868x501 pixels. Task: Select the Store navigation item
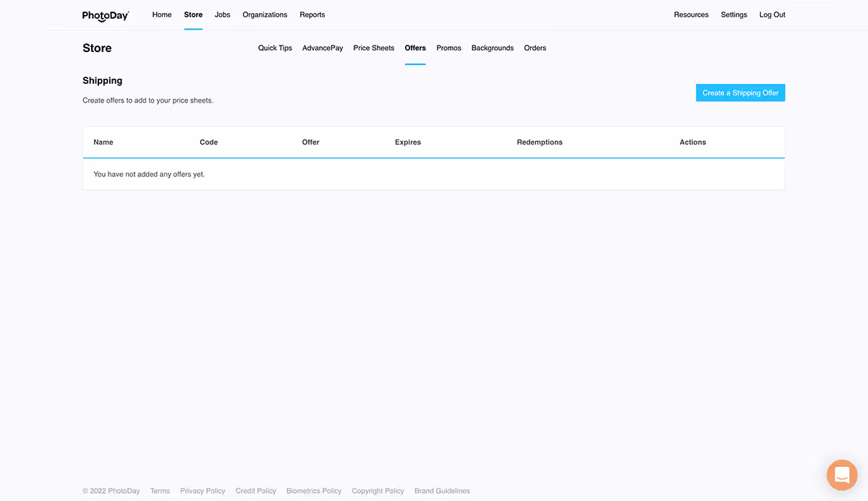click(193, 14)
